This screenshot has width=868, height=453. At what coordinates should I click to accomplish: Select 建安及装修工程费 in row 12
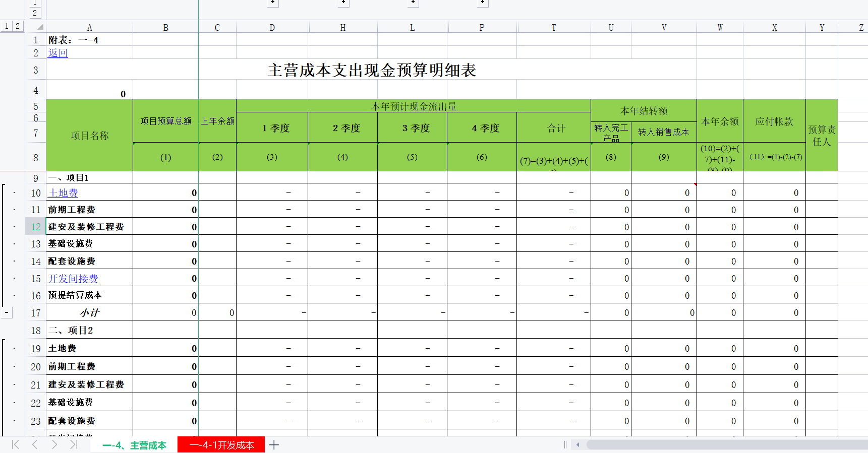pyautogui.click(x=90, y=227)
